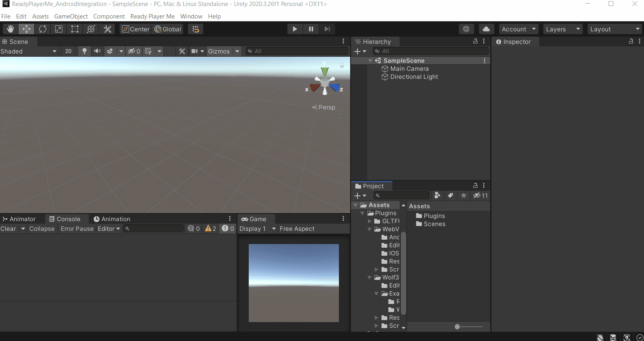The width and height of the screenshot is (644, 341).
Task: Select the Rotate tool
Action: pos(43,29)
